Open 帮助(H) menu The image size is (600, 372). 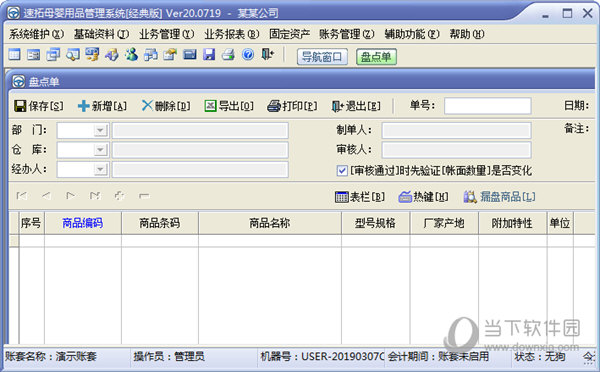467,34
